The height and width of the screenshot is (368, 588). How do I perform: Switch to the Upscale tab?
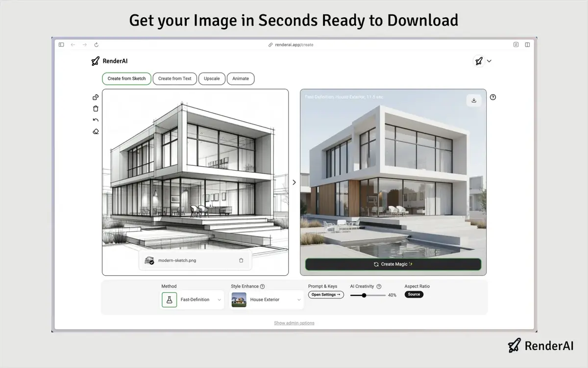(212, 79)
